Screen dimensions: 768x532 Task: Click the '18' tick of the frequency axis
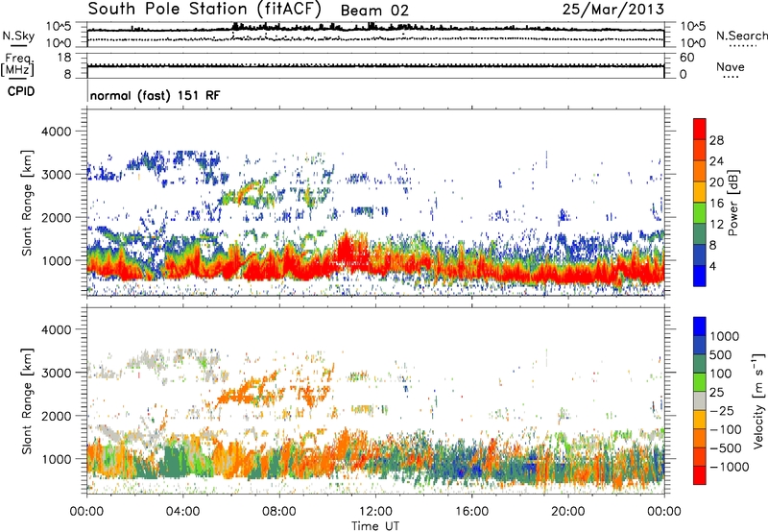click(64, 58)
